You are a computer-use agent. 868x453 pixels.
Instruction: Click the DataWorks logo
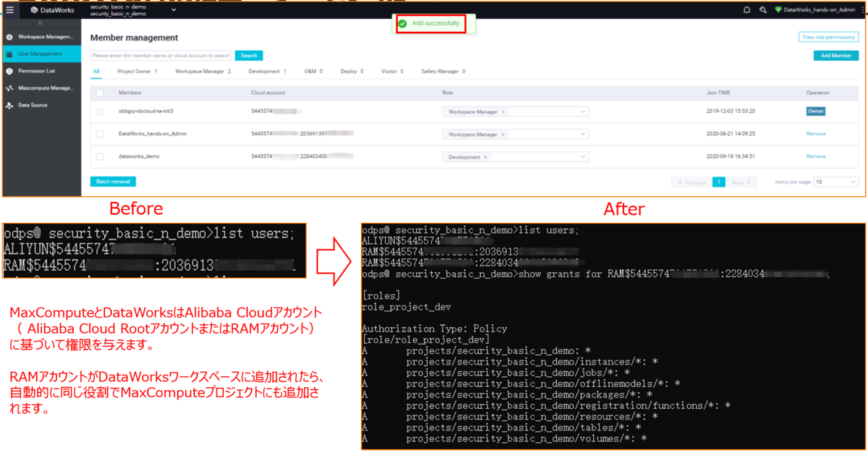click(x=51, y=10)
